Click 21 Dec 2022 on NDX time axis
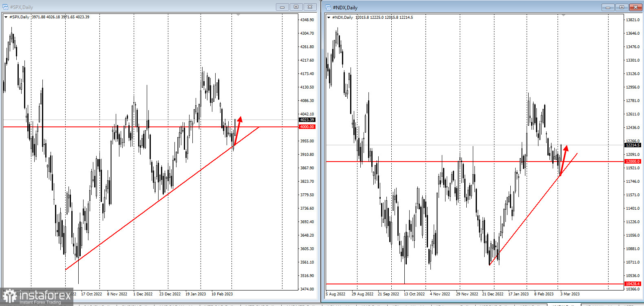644x306 pixels. 492,294
